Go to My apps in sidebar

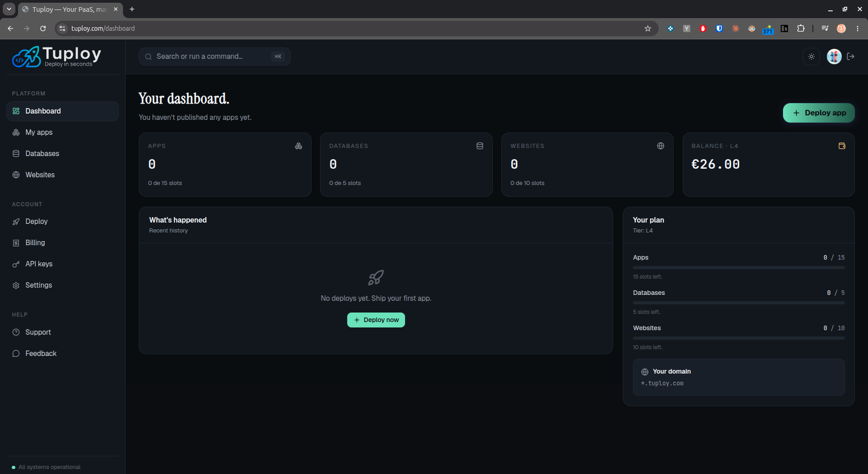tap(62, 133)
